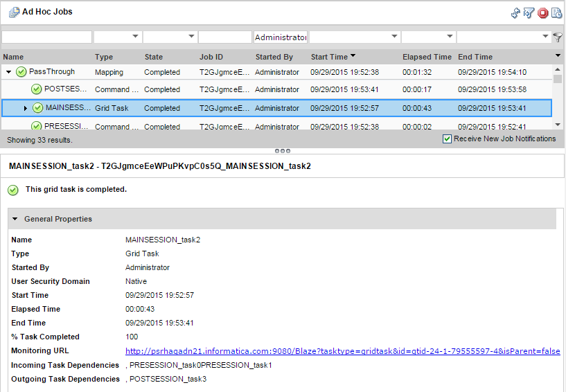Expand the MAINSESSION grid task row

click(26, 108)
